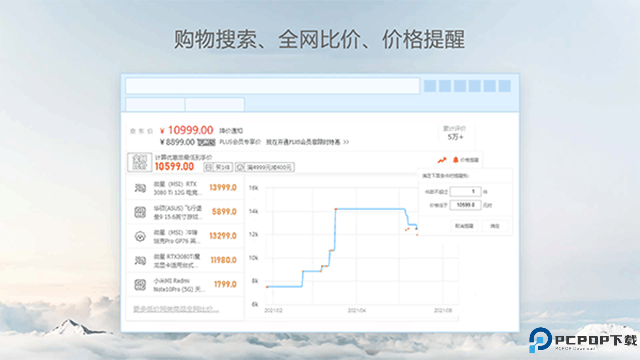Click the 降价通知 link beside ¥10999.00
The image size is (640, 360).
(231, 131)
